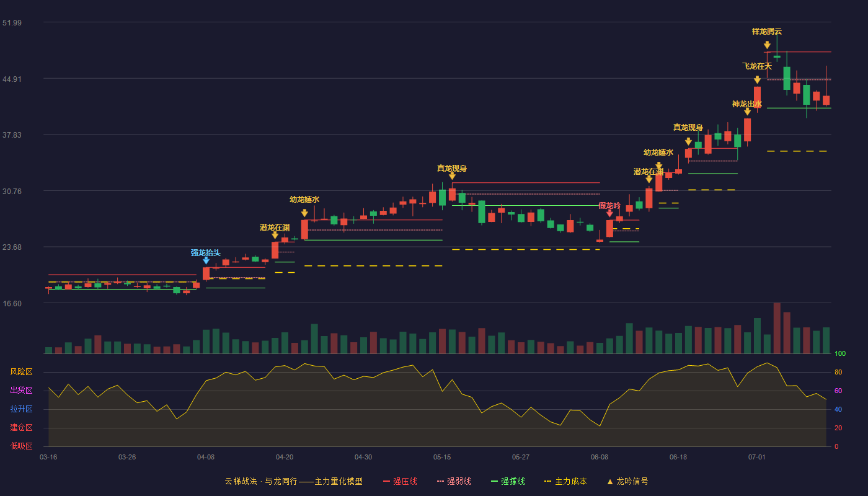Viewport: 868px width, 496px height.
Task: Click the 51.99 price axis label
Action: click(x=12, y=23)
